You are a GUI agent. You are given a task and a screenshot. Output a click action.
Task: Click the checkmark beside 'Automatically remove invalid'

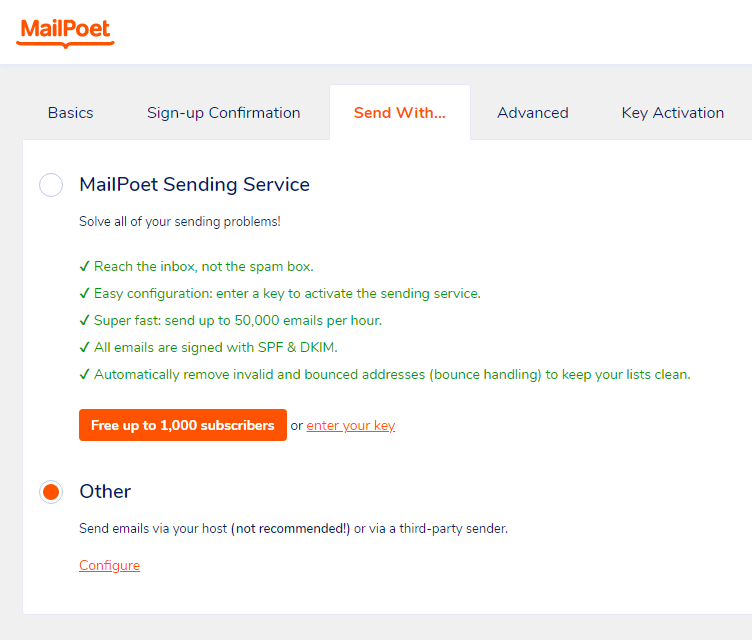pos(84,375)
